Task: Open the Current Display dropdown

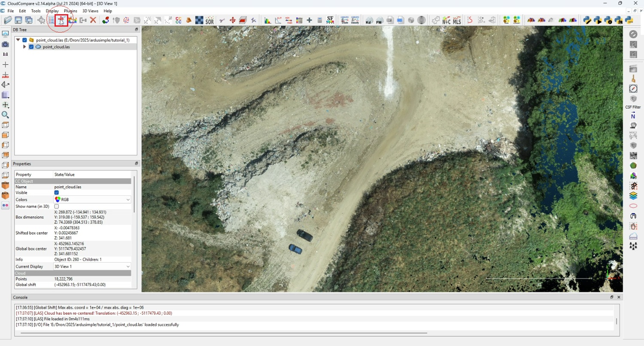Action: click(x=92, y=266)
